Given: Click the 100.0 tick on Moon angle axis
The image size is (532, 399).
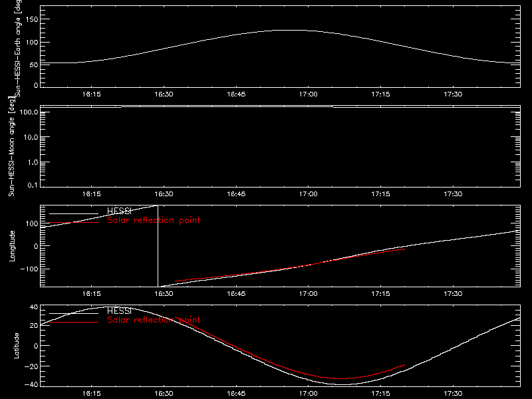Looking at the screenshot, I should (29, 112).
